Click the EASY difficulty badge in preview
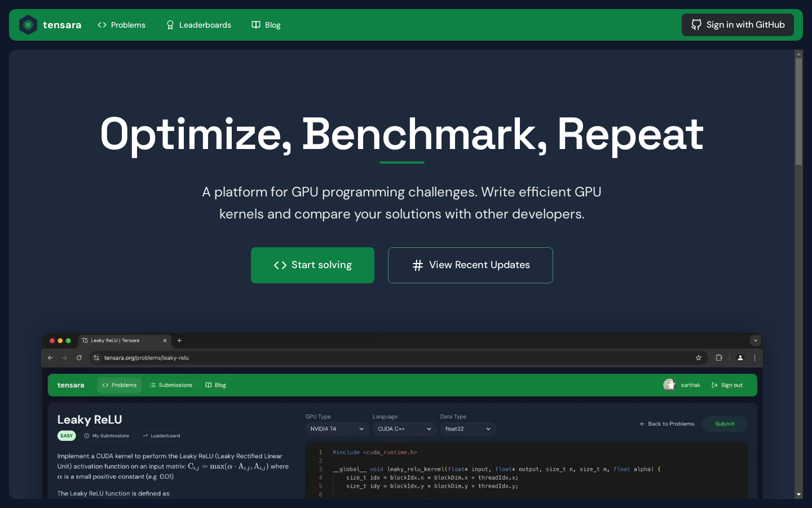This screenshot has height=508, width=812. 67,436
